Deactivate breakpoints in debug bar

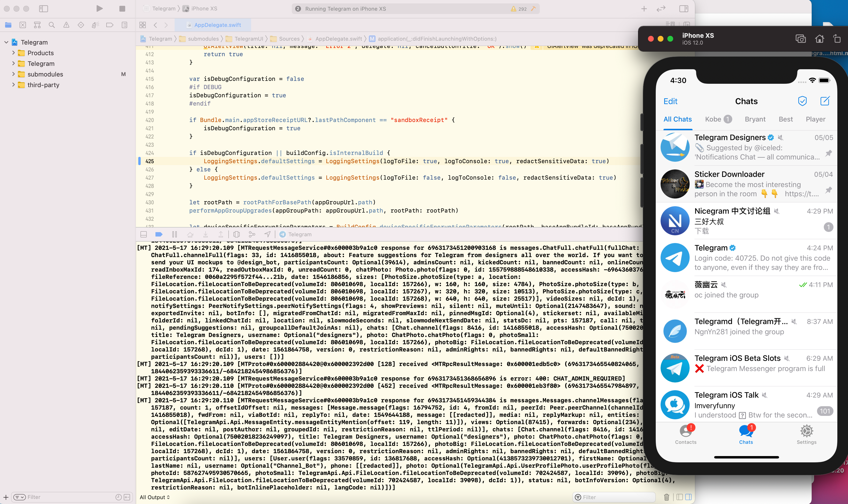coord(159,234)
